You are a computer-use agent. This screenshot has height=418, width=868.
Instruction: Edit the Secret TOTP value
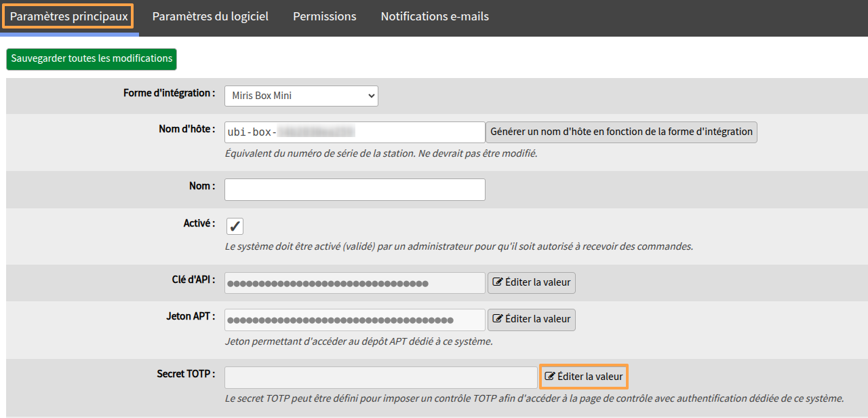click(x=584, y=377)
